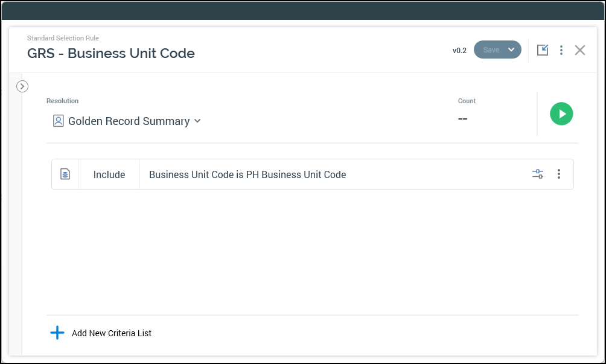Click the pop-out edit icon in the header
This screenshot has width=606, height=364.
(543, 50)
